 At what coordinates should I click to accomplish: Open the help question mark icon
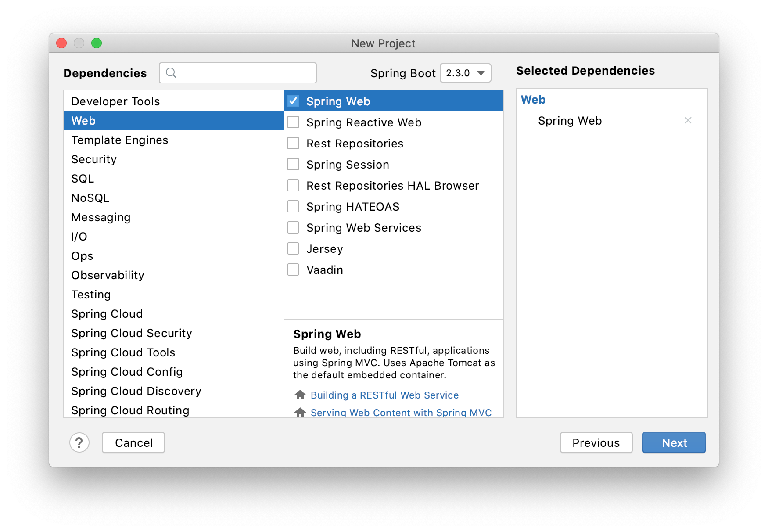(x=79, y=442)
